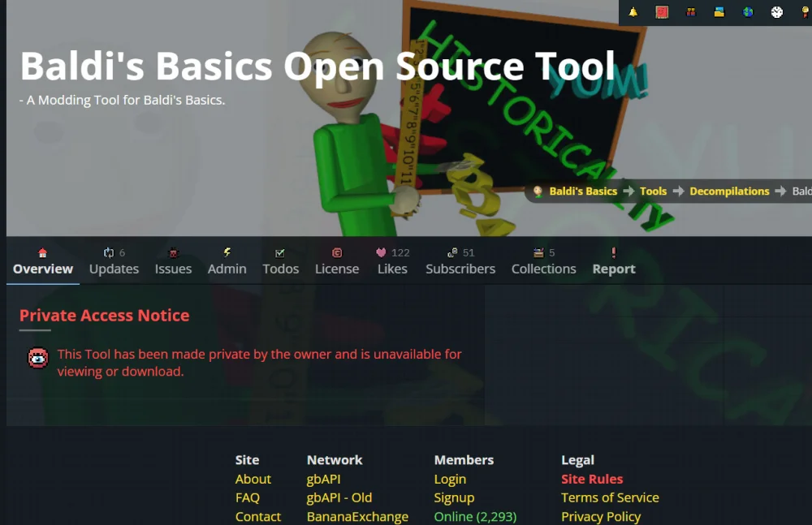Open the Admin tab
This screenshot has width=812, height=525.
tap(227, 269)
